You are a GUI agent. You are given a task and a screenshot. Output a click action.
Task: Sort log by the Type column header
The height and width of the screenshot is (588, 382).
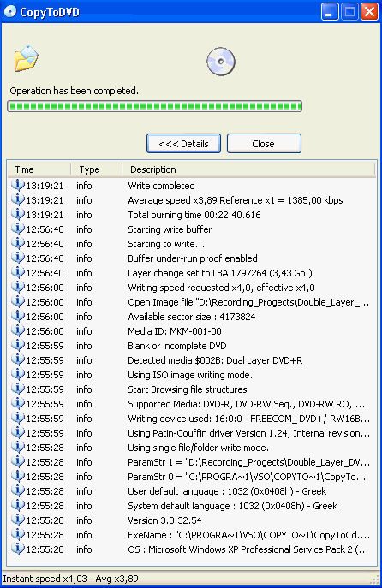tap(97, 169)
